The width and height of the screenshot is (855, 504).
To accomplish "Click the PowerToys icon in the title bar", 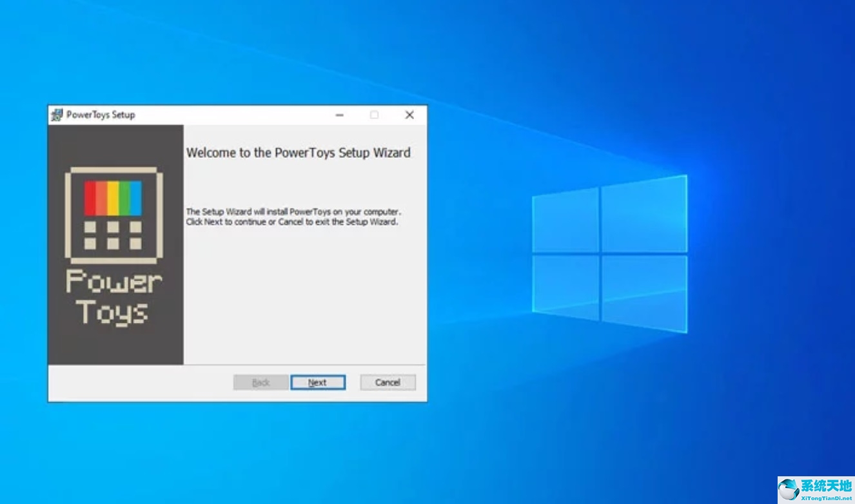I will pos(57,115).
